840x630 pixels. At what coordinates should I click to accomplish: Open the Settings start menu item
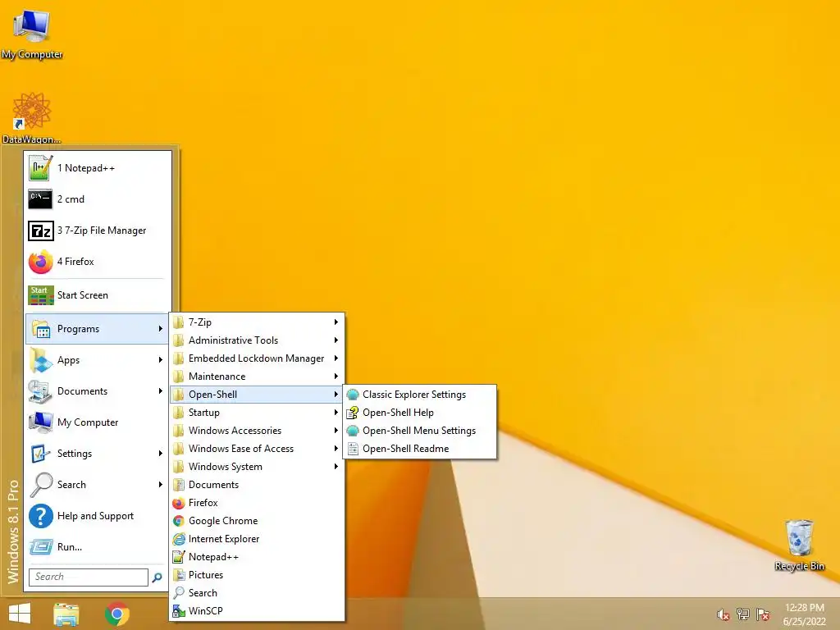(98, 453)
